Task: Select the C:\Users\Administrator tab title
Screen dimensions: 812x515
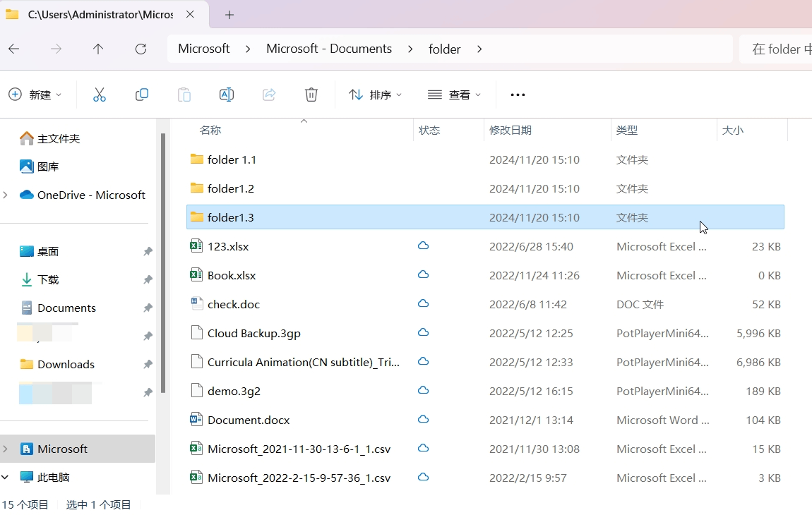Action: coord(100,15)
